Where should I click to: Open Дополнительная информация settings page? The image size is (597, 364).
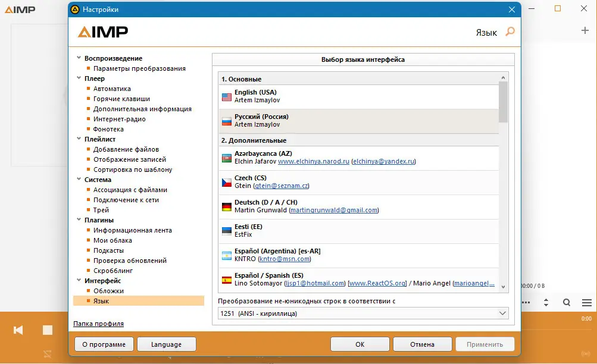coord(142,109)
